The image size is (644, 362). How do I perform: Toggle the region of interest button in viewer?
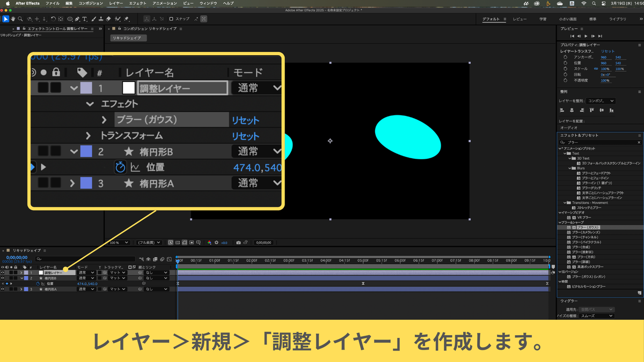(192, 242)
